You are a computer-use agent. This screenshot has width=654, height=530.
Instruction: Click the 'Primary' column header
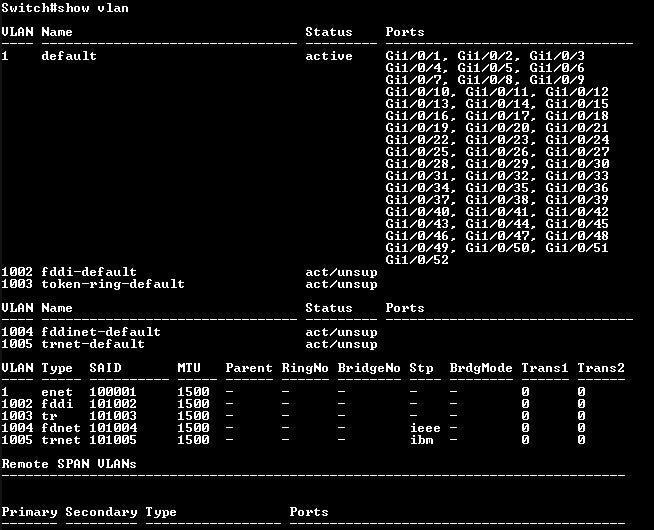29,512
